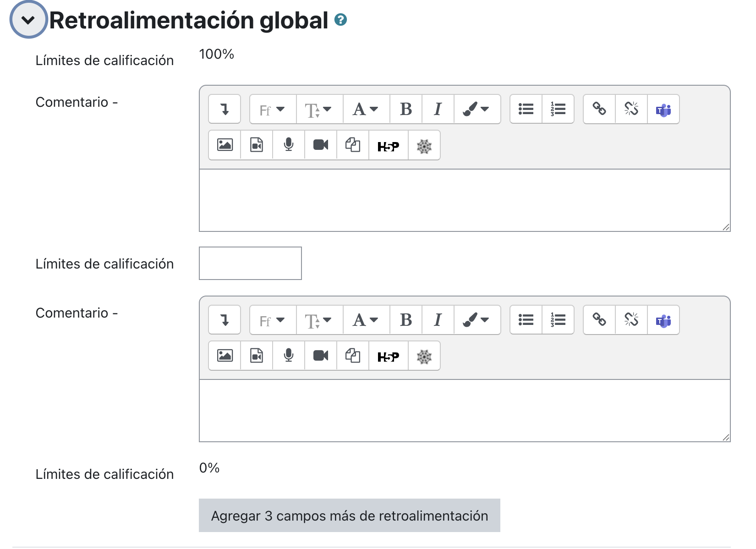
Task: Click into the first Comentario text area
Action: click(x=465, y=200)
